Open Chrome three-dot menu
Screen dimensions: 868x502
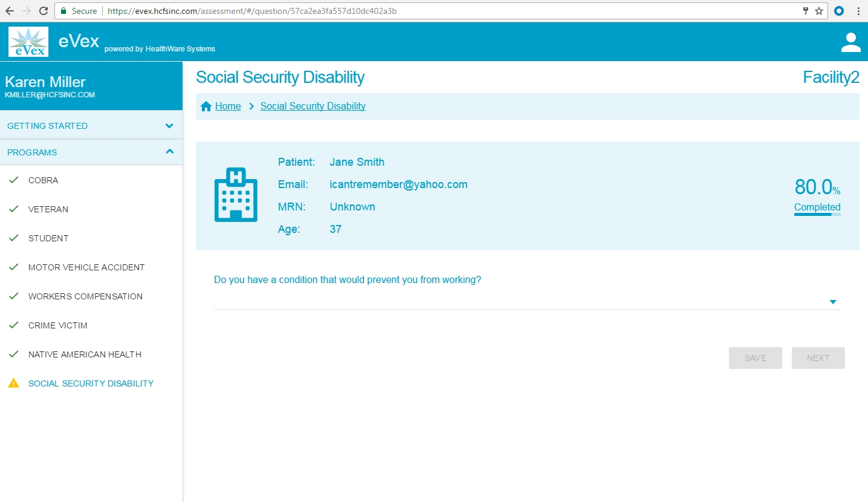point(858,11)
